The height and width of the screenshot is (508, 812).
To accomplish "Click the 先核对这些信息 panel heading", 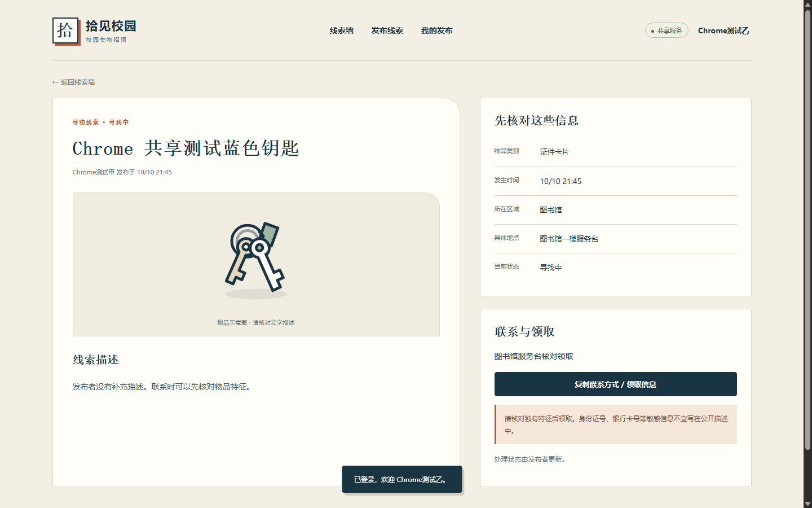I will [x=537, y=120].
